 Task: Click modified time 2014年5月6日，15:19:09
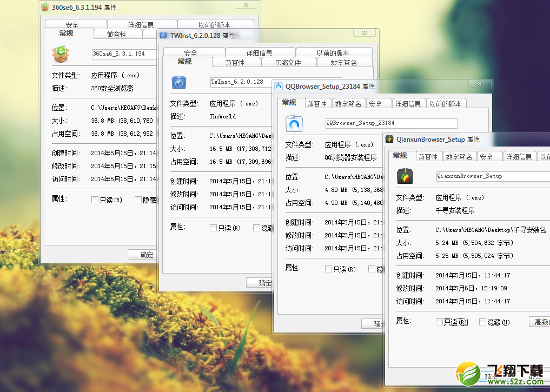[471, 288]
